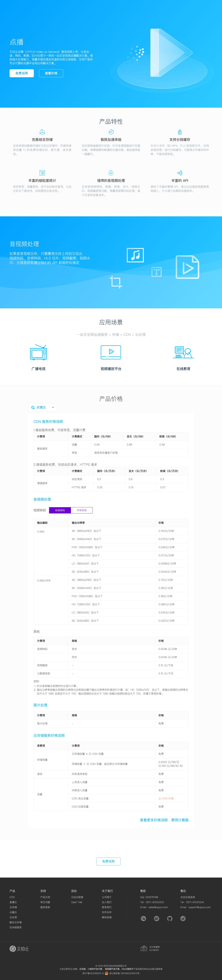This screenshot has height=980, width=222.
Task: Click the 免费试用 button in hero banner
Action: click(x=22, y=73)
